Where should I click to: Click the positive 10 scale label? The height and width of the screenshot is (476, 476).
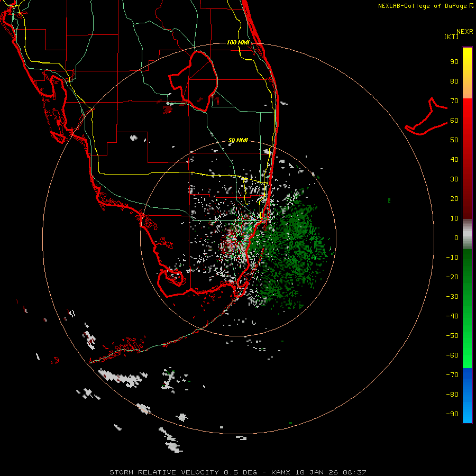pos(454,218)
